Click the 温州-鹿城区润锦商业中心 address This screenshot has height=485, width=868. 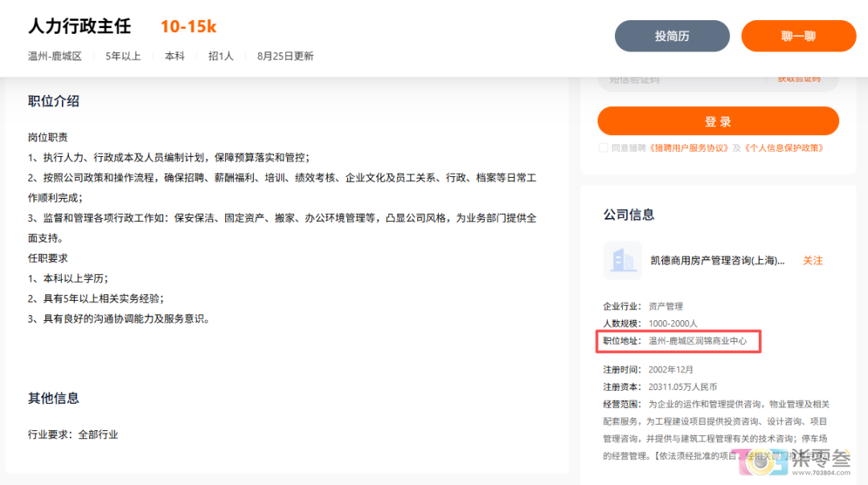(x=698, y=341)
